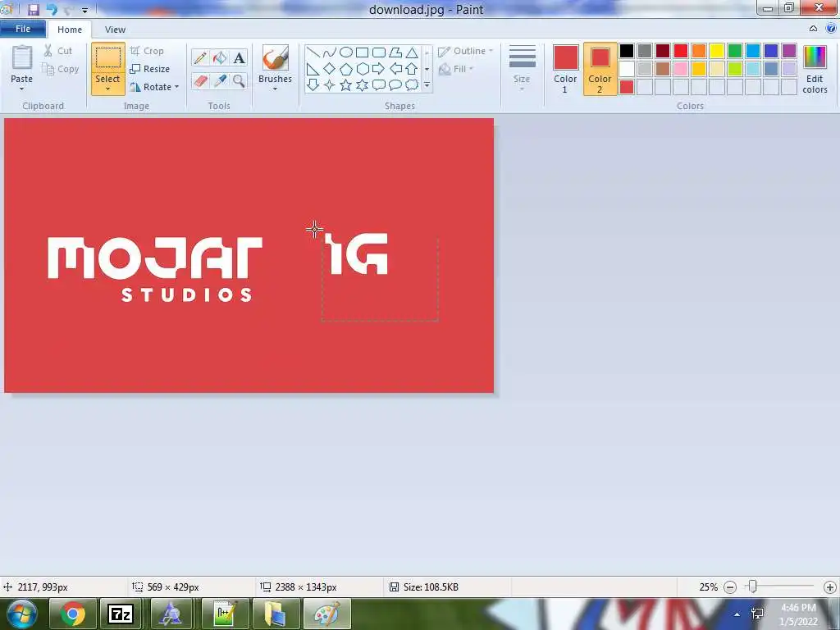The width and height of the screenshot is (840, 630).
Task: Open the Resize dialog
Action: (150, 69)
